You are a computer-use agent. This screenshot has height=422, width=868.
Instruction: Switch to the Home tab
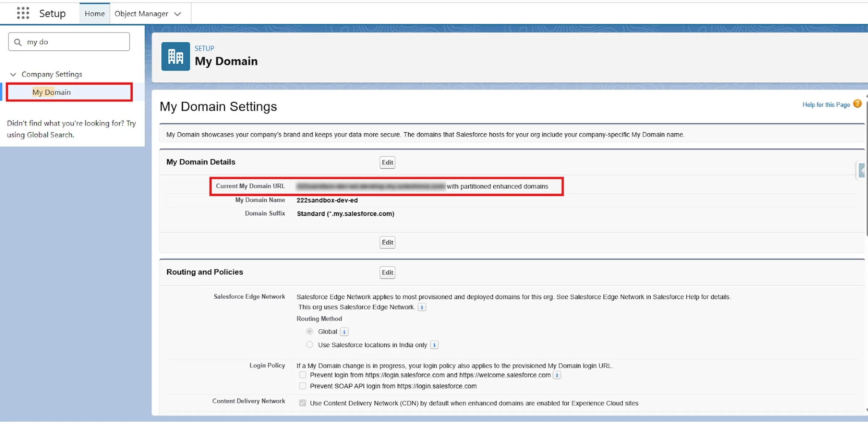point(95,14)
